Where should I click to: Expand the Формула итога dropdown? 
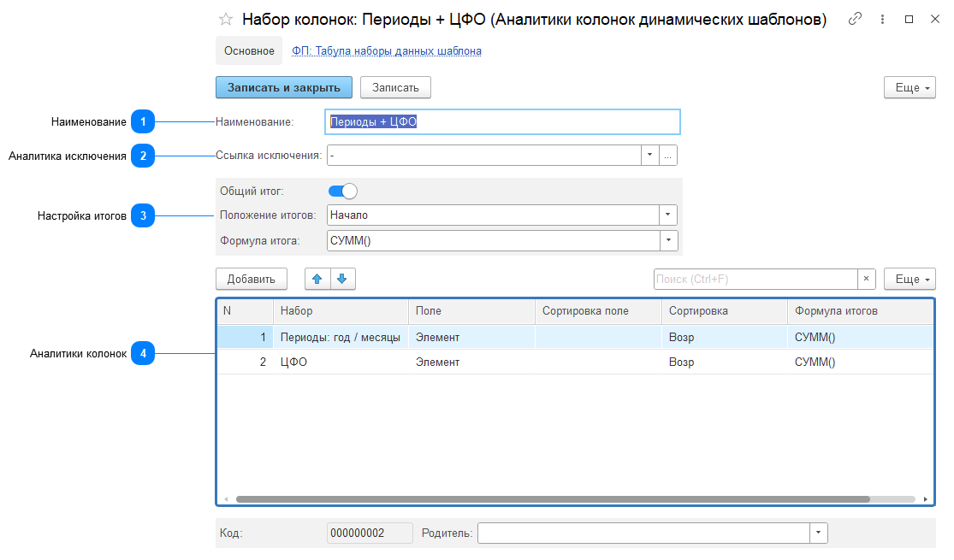(x=668, y=241)
